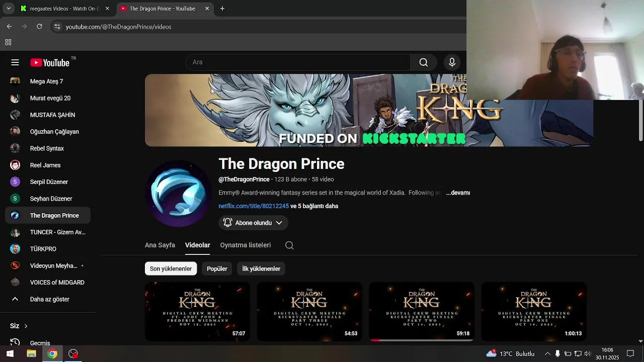The width and height of the screenshot is (644, 362).
Task: Close the megaates Videos tab
Action: tap(107, 9)
